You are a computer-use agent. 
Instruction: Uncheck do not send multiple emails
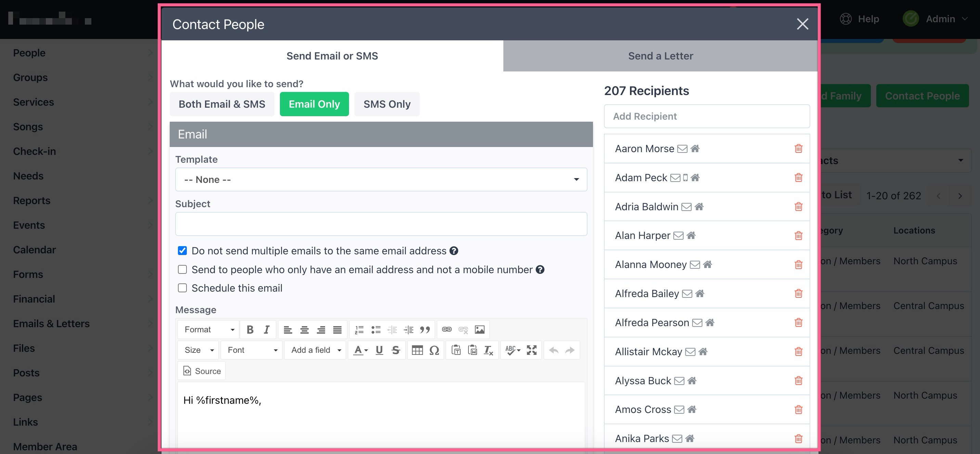[x=183, y=251]
